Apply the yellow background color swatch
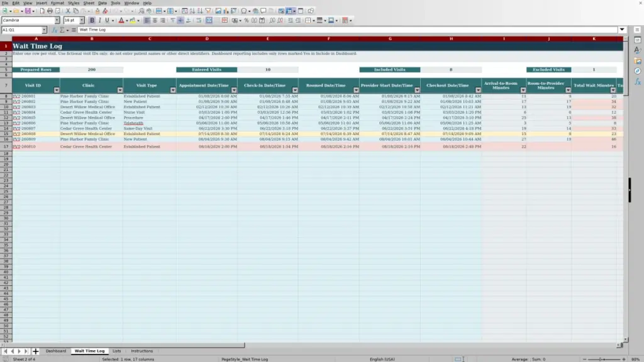 tap(133, 20)
